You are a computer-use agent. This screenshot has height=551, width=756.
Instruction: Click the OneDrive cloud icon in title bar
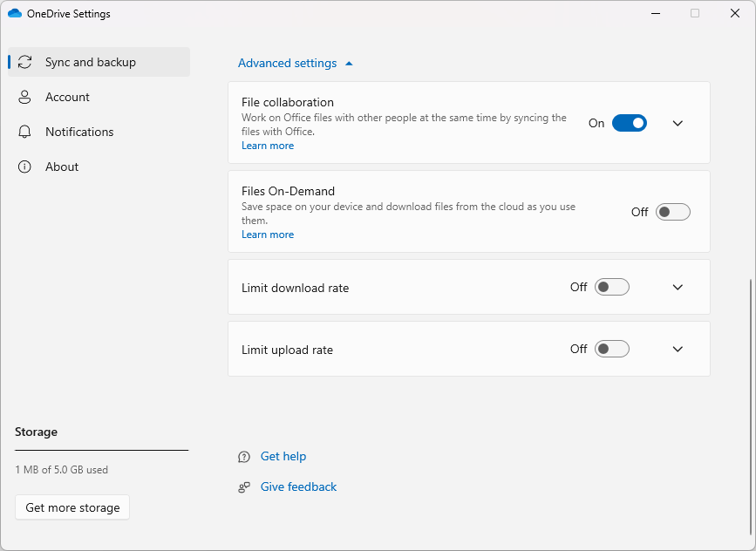point(15,13)
